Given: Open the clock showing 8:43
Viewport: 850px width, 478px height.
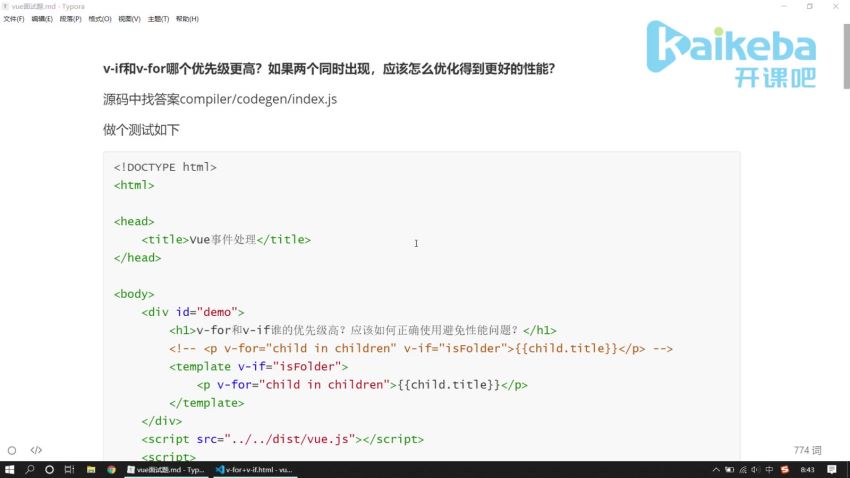Looking at the screenshot, I should click(807, 470).
